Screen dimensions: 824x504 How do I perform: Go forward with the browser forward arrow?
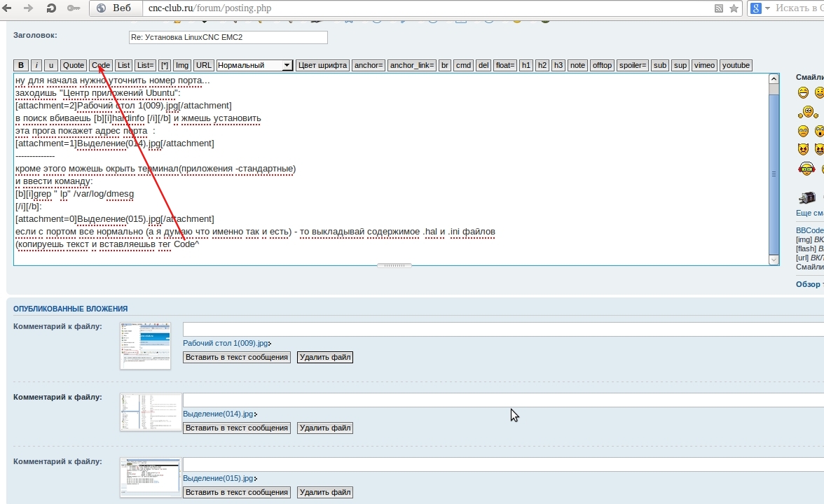click(x=28, y=8)
